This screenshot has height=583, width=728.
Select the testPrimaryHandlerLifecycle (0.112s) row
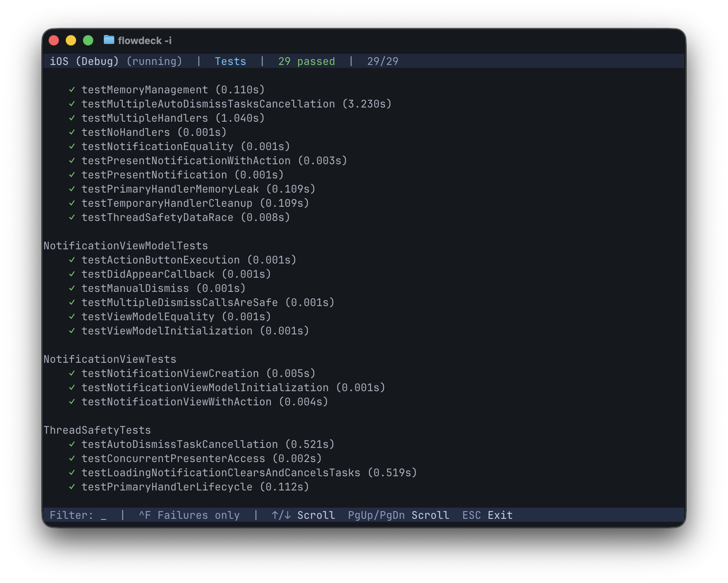[189, 487]
